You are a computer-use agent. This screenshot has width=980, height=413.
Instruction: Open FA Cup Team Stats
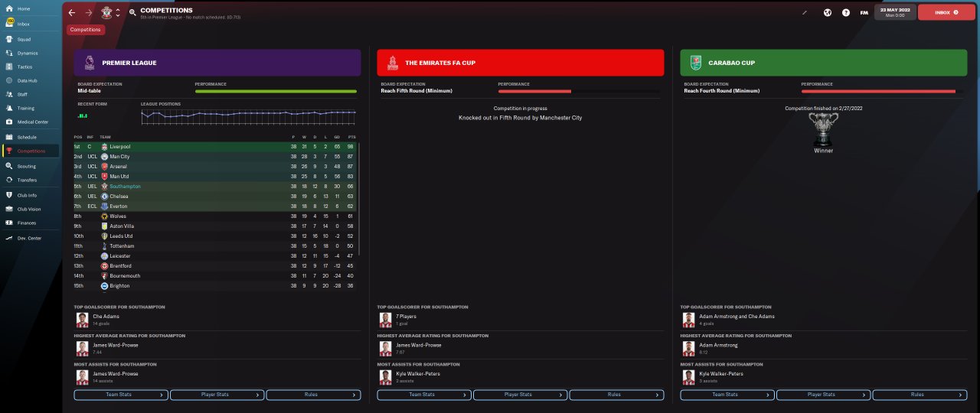tap(424, 395)
